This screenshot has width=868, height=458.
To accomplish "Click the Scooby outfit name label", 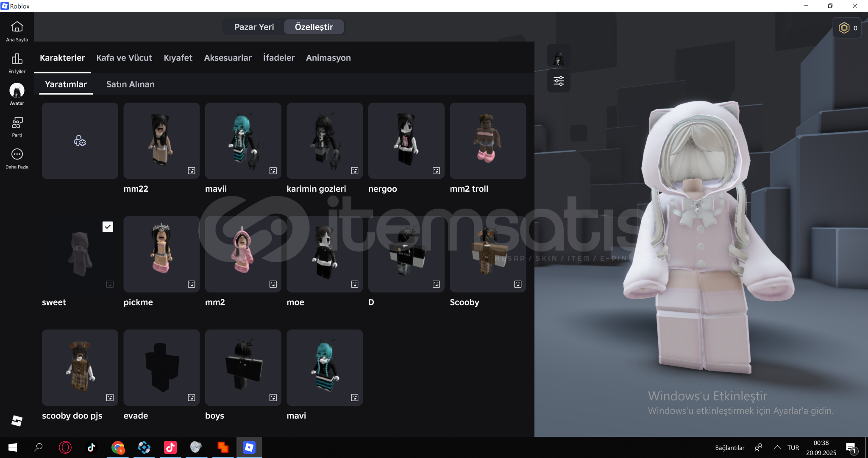I will pyautogui.click(x=465, y=302).
